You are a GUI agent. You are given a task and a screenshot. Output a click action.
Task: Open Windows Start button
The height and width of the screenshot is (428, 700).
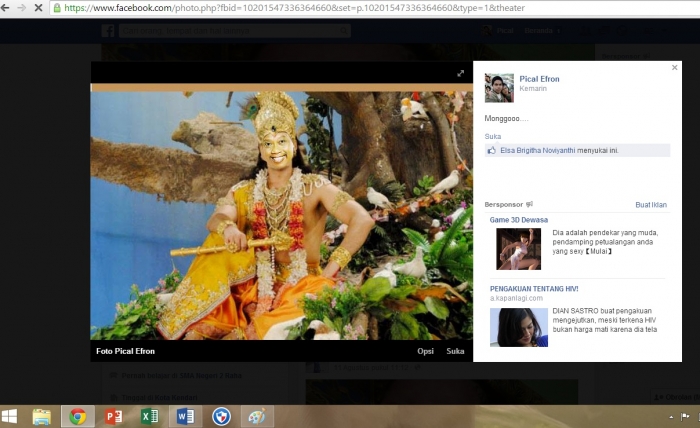click(x=9, y=416)
